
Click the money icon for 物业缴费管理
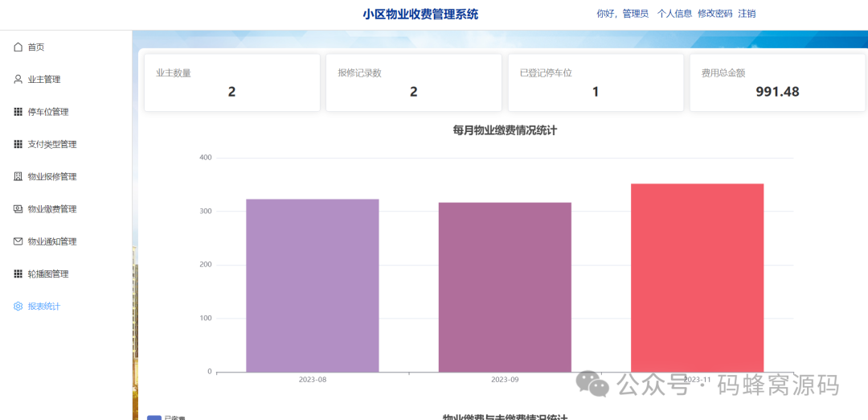[18, 209]
